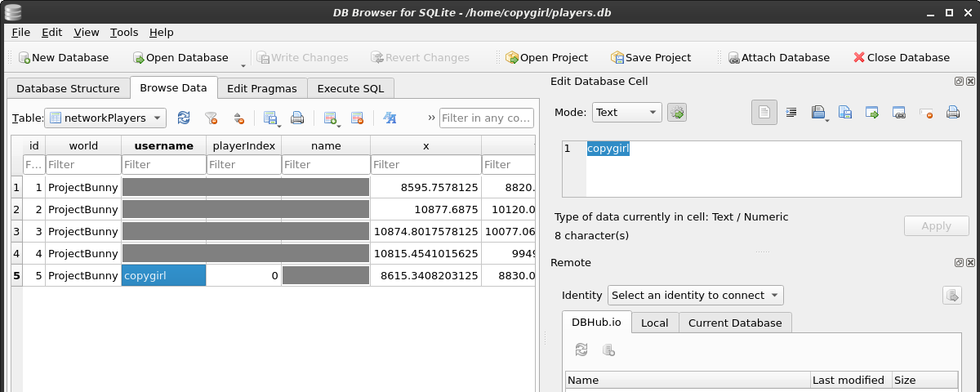Select cell with value 8595.7578125
Viewport: 980px width, 392px height.
click(x=426, y=187)
